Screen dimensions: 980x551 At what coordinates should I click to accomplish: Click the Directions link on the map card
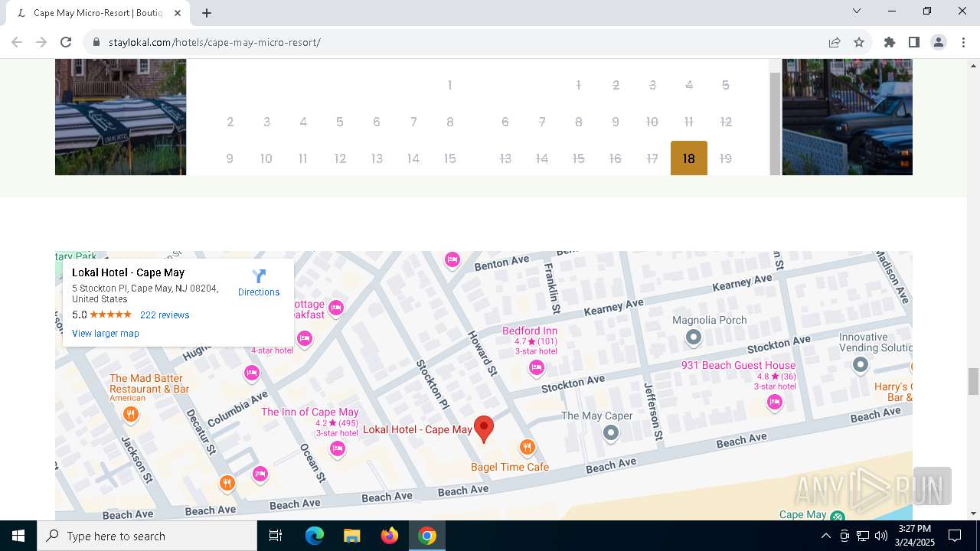[x=259, y=292]
